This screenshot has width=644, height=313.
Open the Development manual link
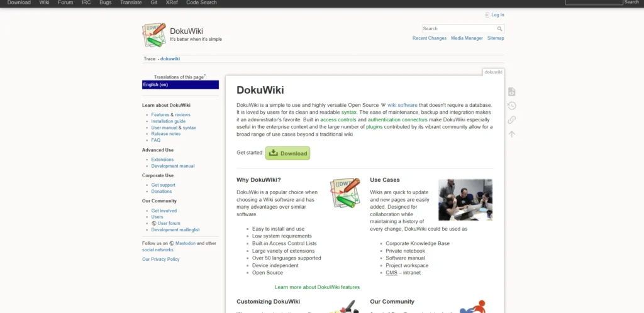tap(173, 166)
